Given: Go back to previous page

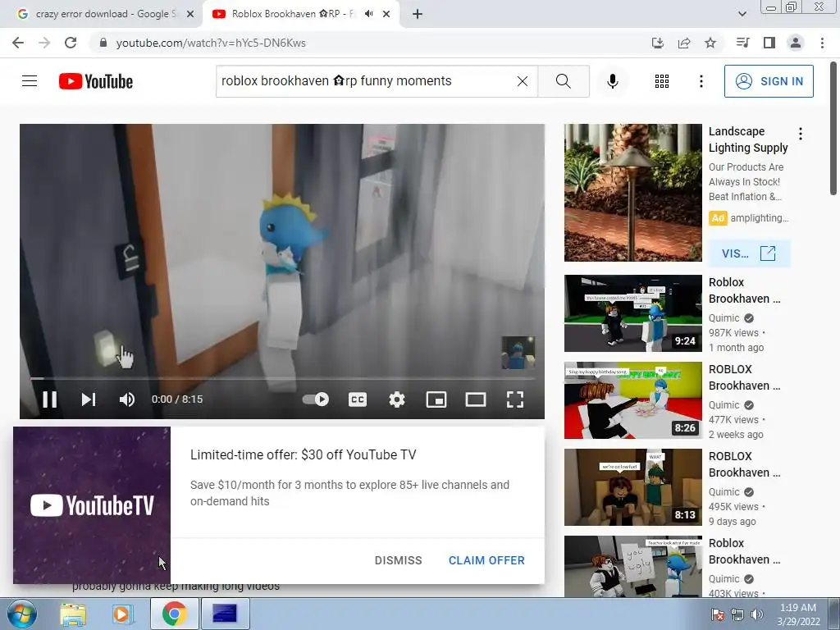Looking at the screenshot, I should point(18,43).
